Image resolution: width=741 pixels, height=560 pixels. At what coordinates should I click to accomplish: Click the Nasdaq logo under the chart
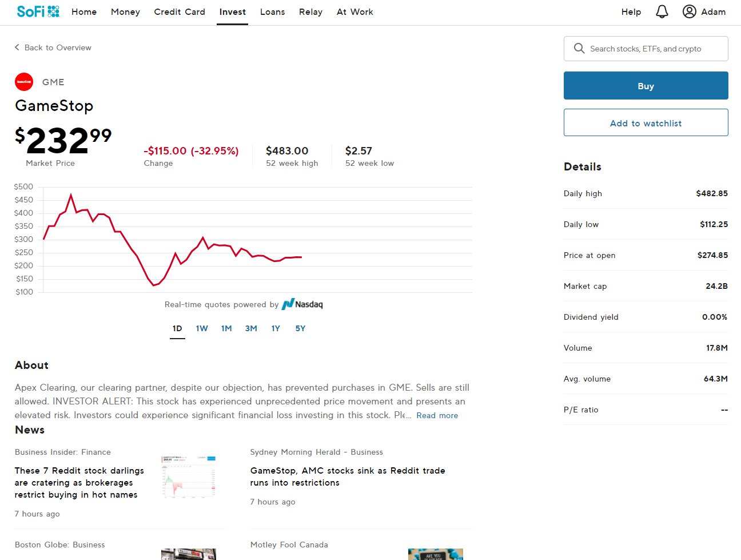pyautogui.click(x=302, y=304)
